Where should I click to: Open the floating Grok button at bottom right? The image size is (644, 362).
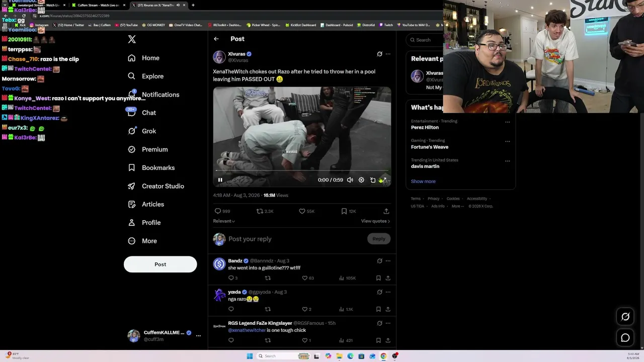[x=625, y=317]
